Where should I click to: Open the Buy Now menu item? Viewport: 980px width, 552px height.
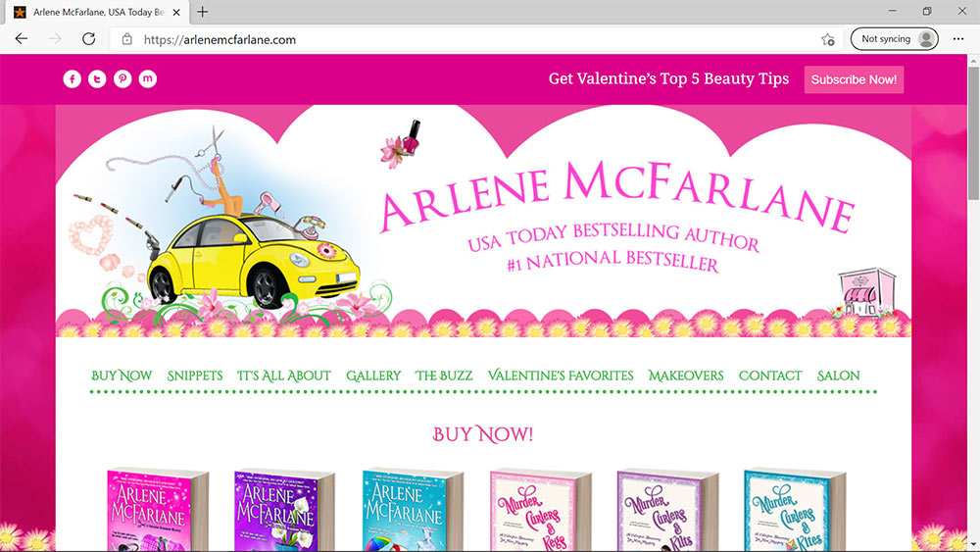[x=122, y=376]
